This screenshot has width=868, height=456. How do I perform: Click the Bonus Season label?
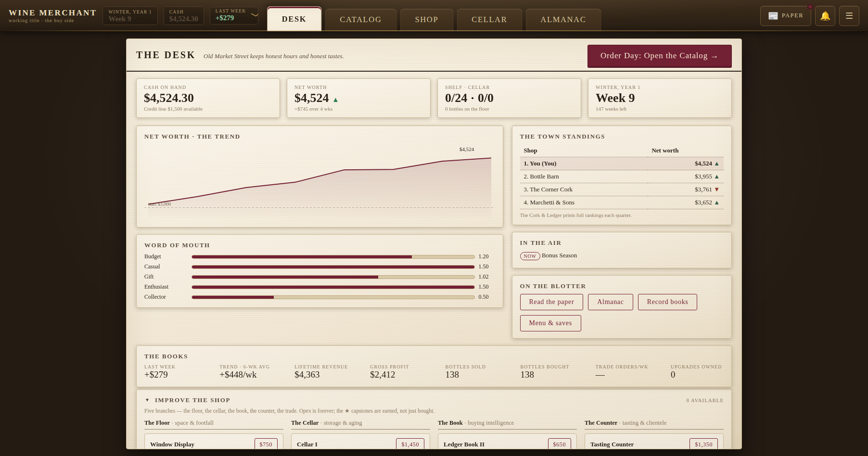tap(559, 255)
